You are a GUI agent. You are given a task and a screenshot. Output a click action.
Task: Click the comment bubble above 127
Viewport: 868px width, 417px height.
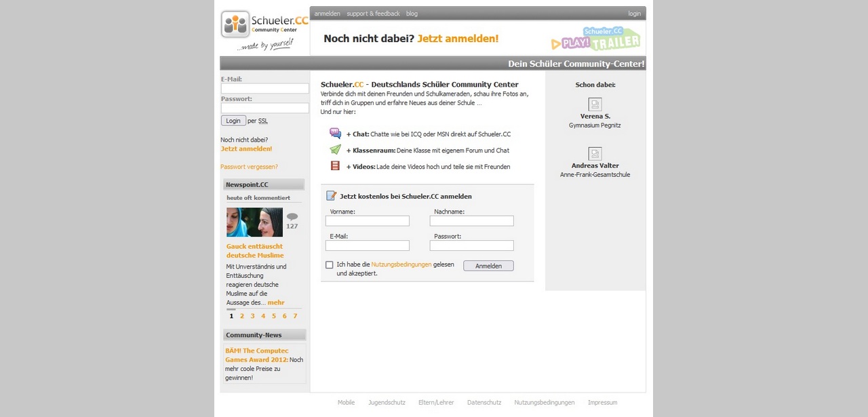[x=292, y=217]
